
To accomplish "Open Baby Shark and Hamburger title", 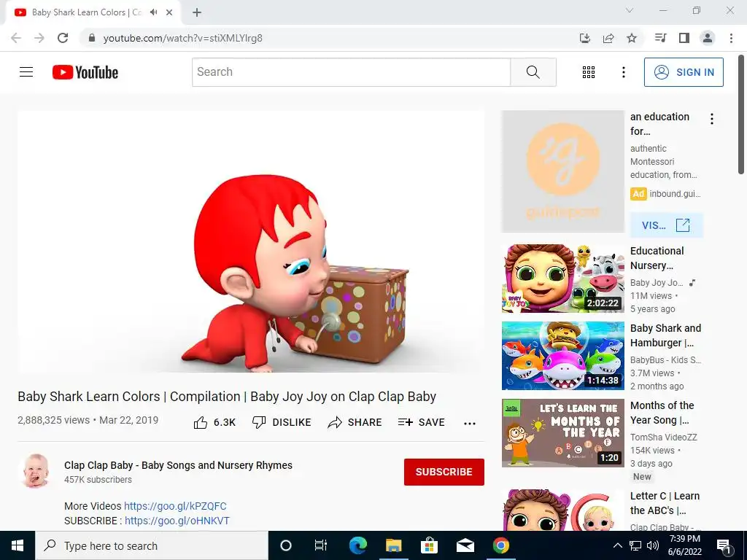I will [665, 335].
